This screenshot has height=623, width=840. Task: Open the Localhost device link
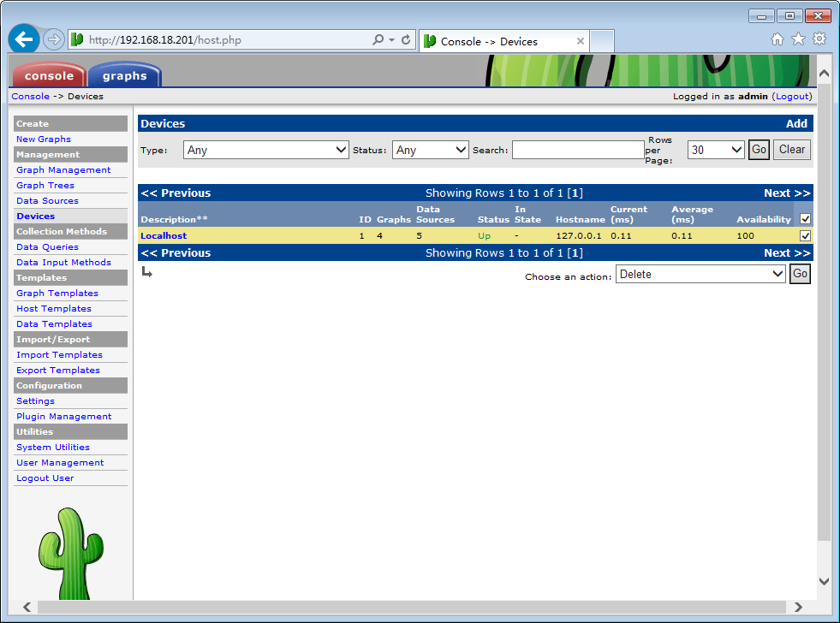(164, 235)
